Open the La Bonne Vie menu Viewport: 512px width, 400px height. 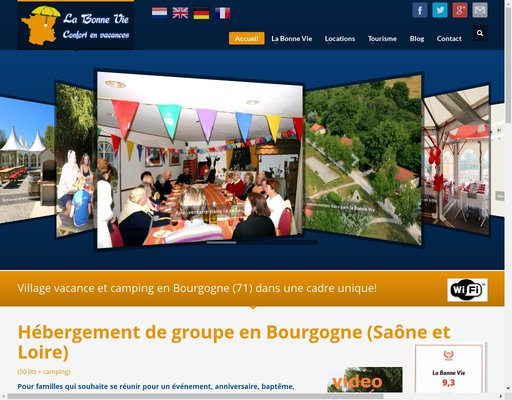click(292, 39)
